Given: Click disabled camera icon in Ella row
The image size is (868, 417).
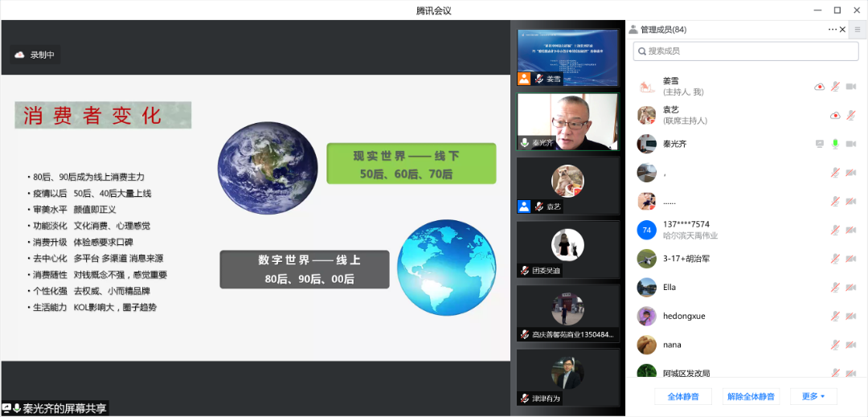Looking at the screenshot, I should 851,287.
